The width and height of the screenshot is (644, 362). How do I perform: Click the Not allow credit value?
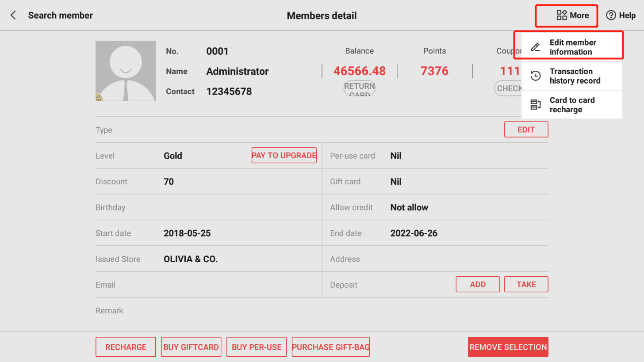pos(409,207)
